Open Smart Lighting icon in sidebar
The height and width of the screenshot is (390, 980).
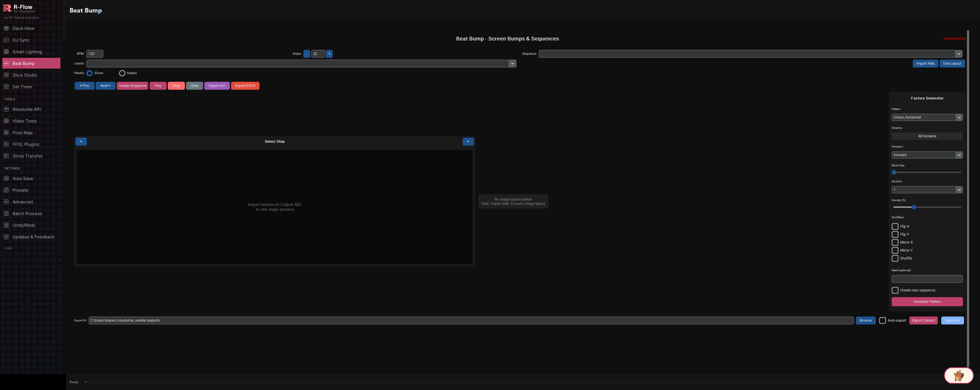tap(6, 52)
